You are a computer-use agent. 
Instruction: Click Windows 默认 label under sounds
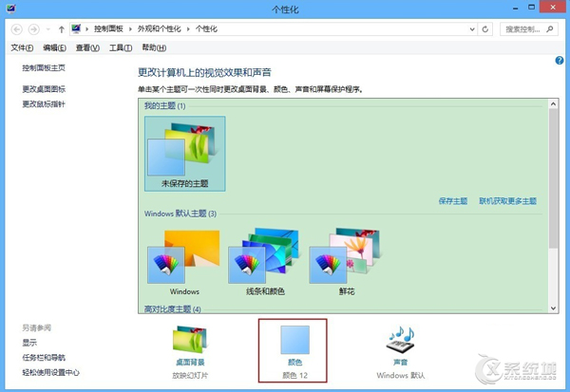tap(401, 375)
